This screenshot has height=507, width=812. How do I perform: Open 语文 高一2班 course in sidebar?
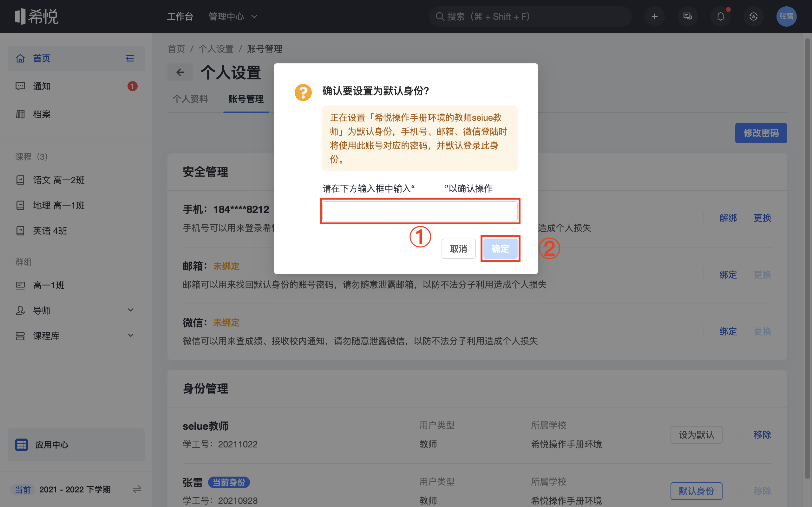[x=59, y=180]
